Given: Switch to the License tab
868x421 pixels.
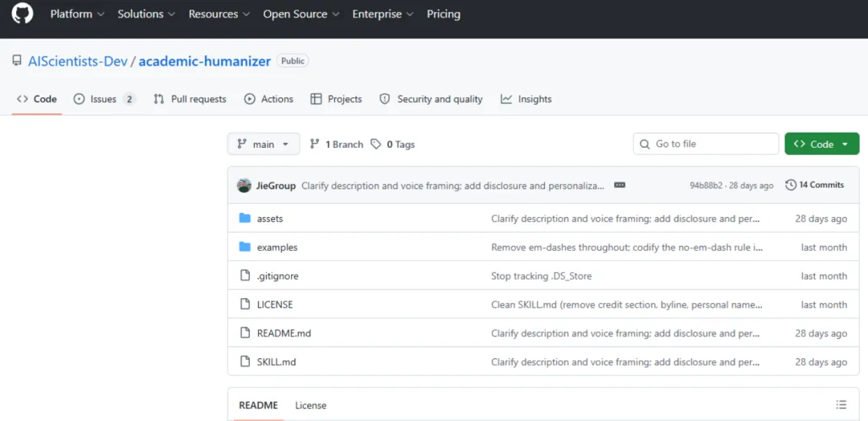Looking at the screenshot, I should tap(310, 406).
